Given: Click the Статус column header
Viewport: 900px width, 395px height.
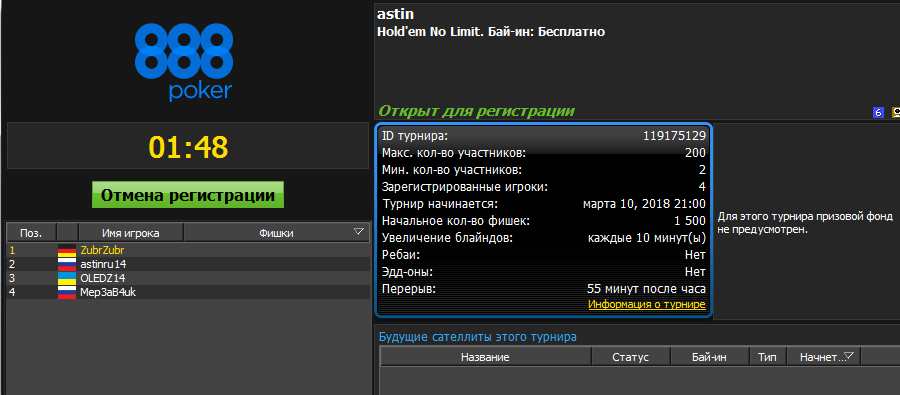Looking at the screenshot, I should pyautogui.click(x=630, y=357).
